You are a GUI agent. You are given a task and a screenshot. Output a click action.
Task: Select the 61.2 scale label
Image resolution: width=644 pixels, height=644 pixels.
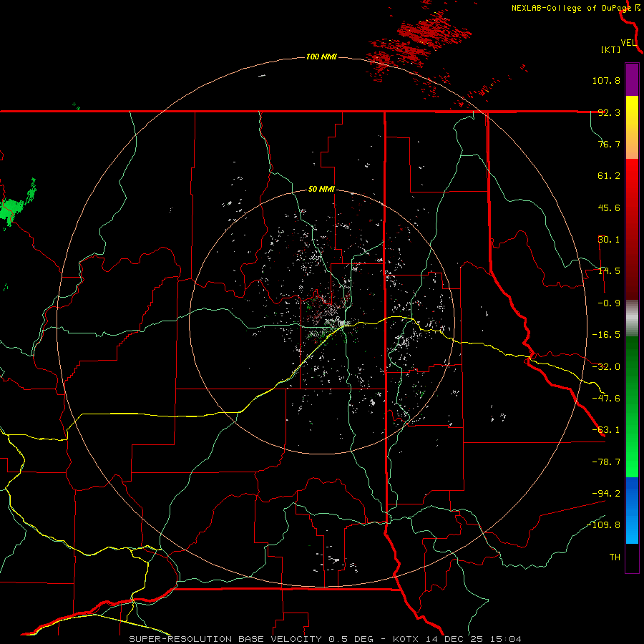point(609,176)
